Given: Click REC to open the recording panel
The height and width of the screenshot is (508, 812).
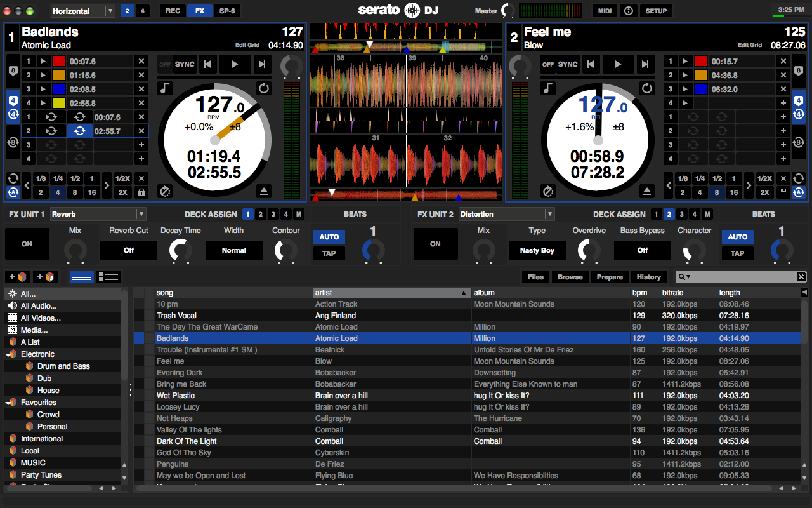Looking at the screenshot, I should 172,11.
